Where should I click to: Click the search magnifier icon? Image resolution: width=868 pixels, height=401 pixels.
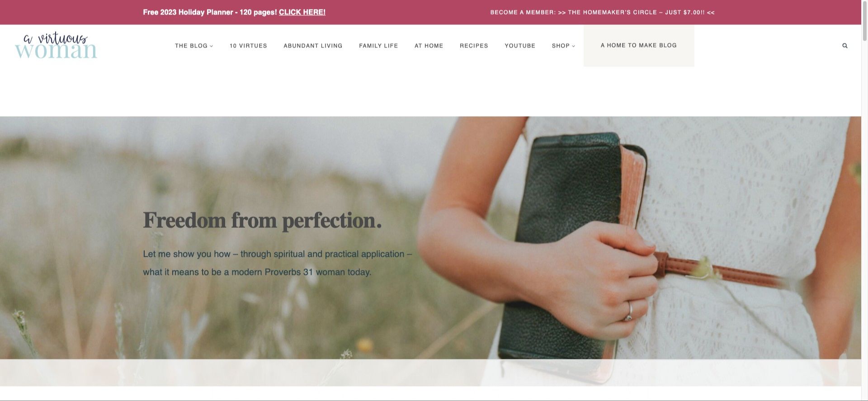[844, 46]
